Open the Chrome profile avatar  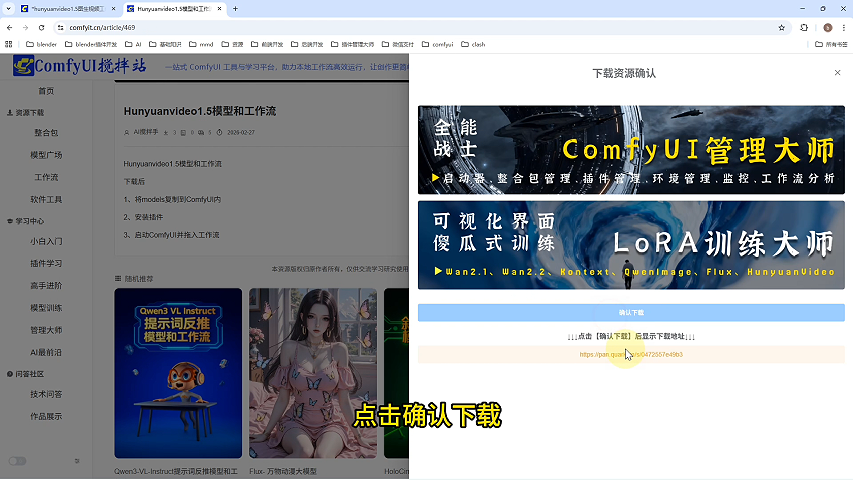click(827, 27)
